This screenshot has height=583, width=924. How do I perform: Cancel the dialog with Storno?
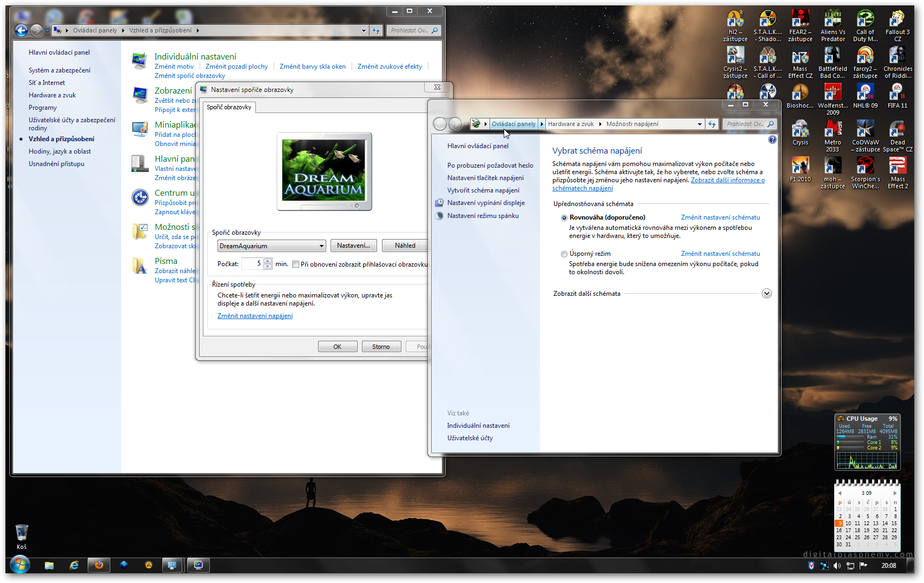[381, 347]
